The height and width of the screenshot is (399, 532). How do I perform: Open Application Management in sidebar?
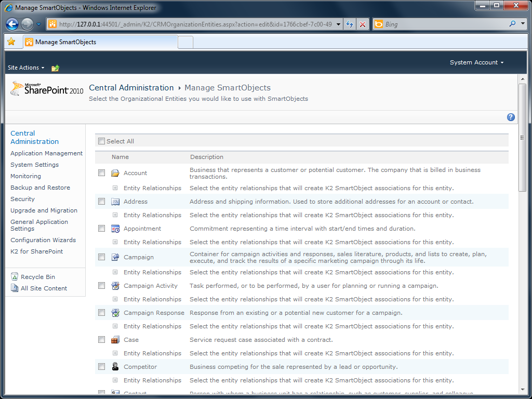pyautogui.click(x=46, y=153)
